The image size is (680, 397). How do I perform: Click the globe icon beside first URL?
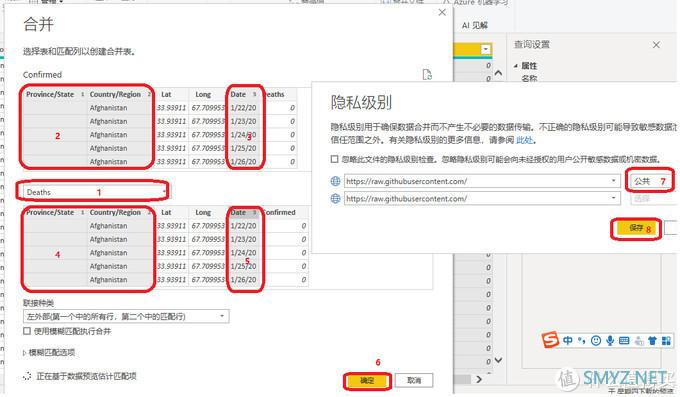coord(335,181)
